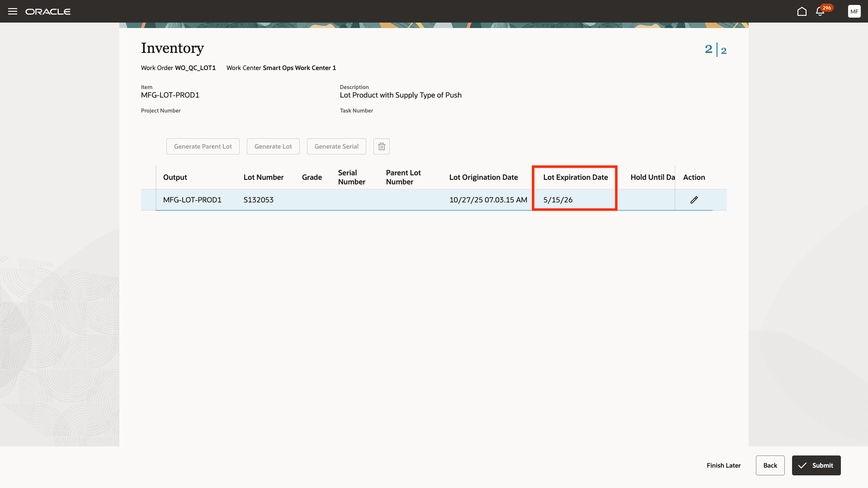868x488 pixels.
Task: Click the Generate Lot button
Action: (x=273, y=146)
